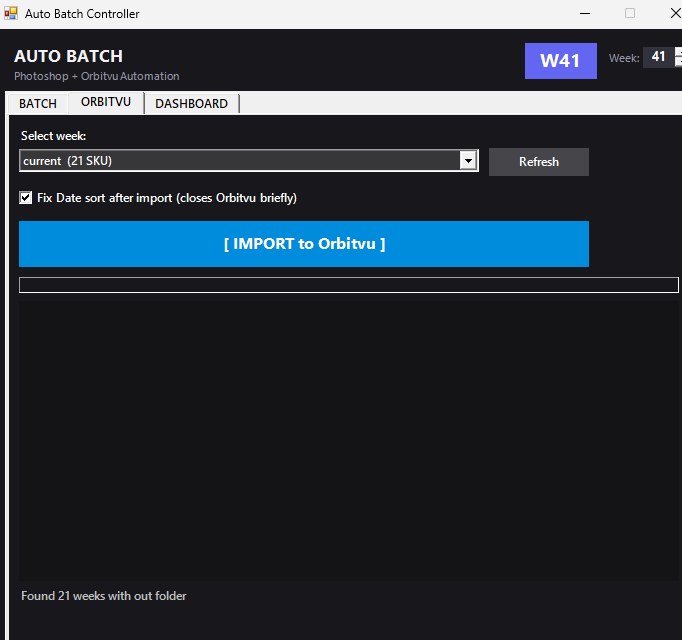Click Photoshop + Orbitvu Automation subtitle
Image resolution: width=682 pixels, height=640 pixels.
(x=97, y=76)
